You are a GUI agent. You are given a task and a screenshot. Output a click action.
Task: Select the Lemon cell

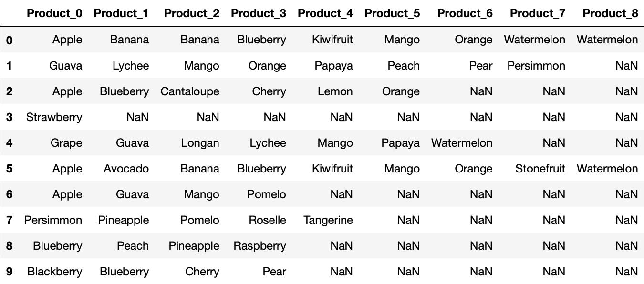coord(335,91)
